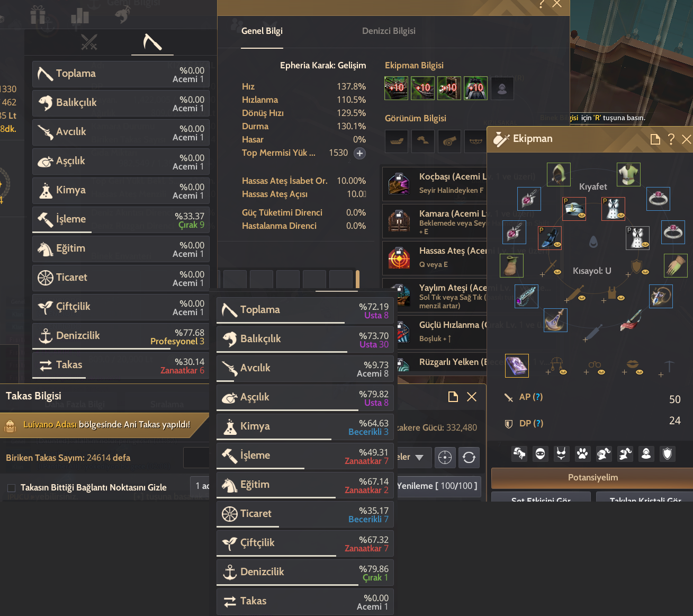Select the crossed swords combat tab icon
The width and height of the screenshot is (693, 616).
tap(89, 42)
